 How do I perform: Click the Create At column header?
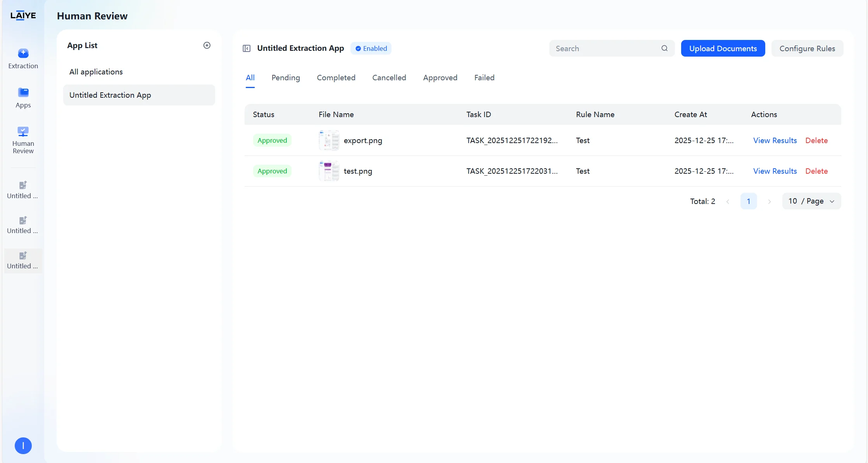click(690, 114)
